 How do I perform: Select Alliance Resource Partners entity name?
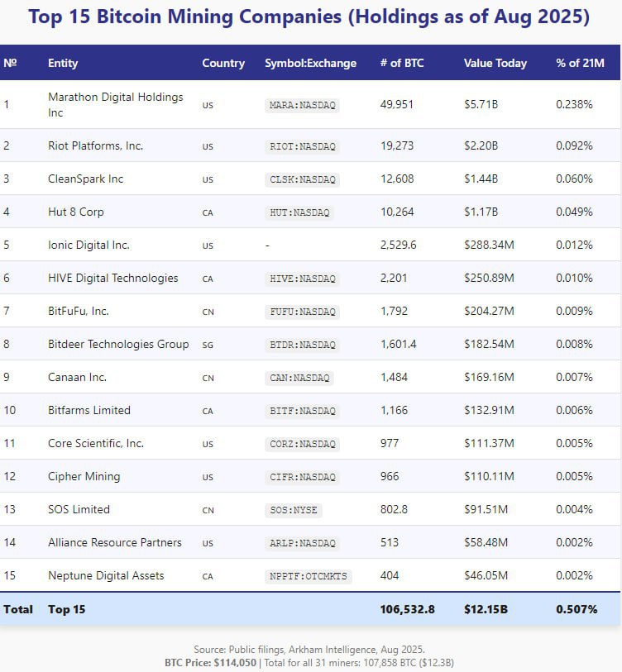coord(114,542)
